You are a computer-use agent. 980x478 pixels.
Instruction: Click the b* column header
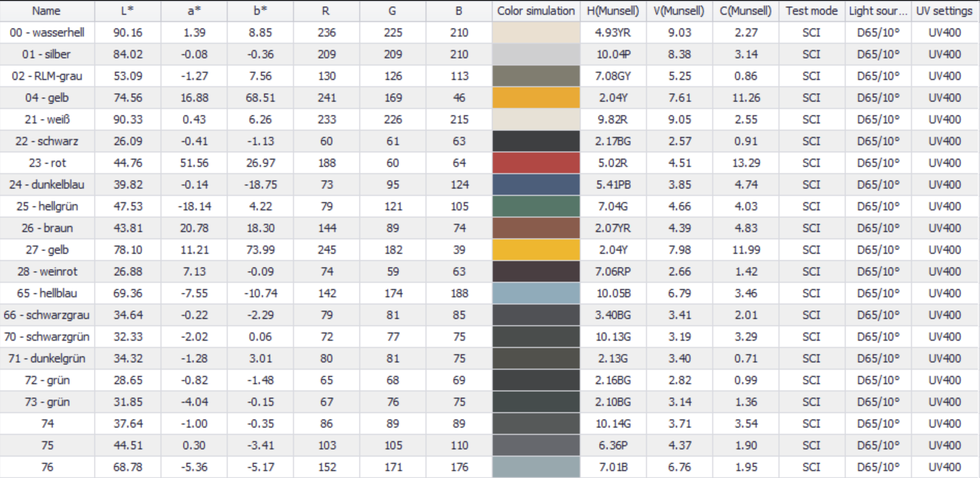[259, 11]
